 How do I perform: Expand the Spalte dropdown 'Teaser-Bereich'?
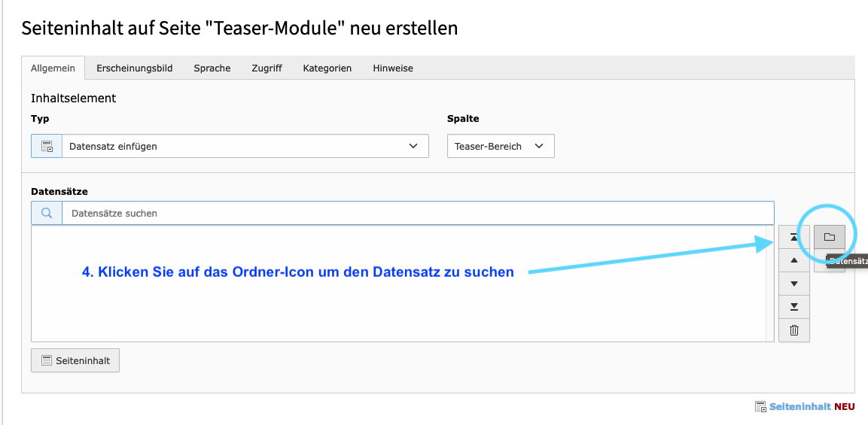pos(501,146)
